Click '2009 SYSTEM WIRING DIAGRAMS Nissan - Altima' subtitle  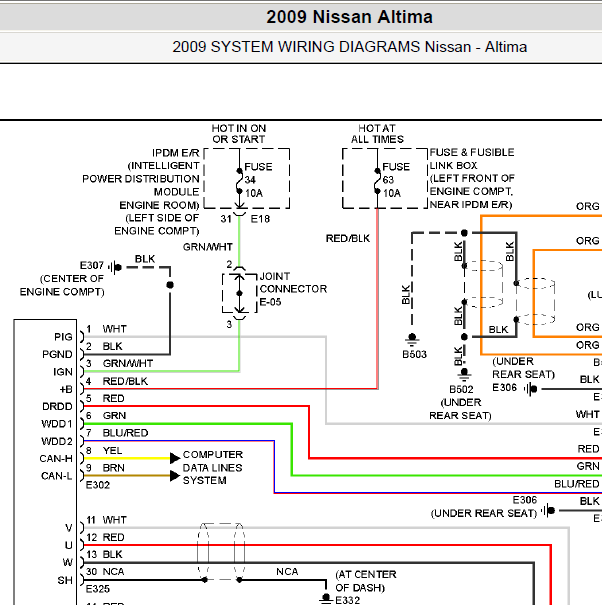(x=349, y=47)
